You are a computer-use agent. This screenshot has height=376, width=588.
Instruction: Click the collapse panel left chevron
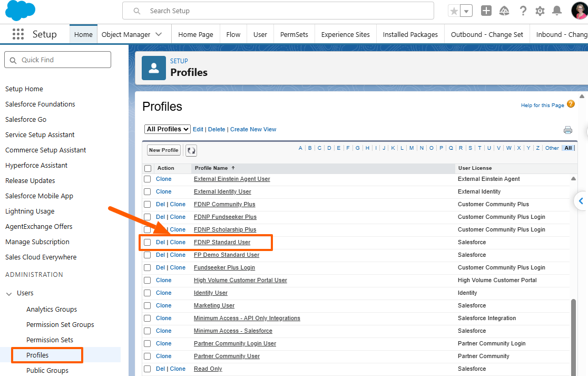point(581,201)
